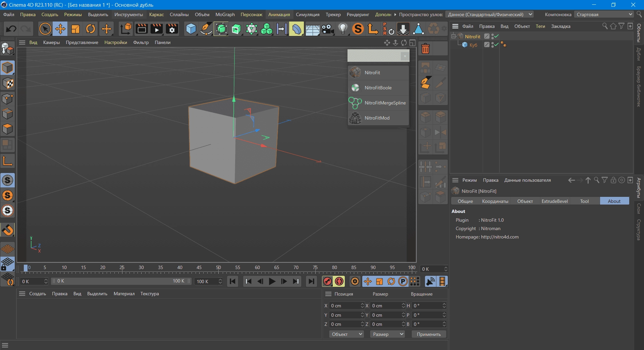The image size is (644, 350).
Task: Select the Куб object in tree
Action: pos(473,45)
